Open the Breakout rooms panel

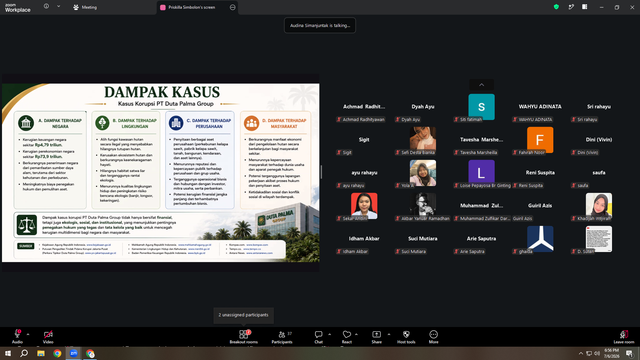click(x=244, y=337)
